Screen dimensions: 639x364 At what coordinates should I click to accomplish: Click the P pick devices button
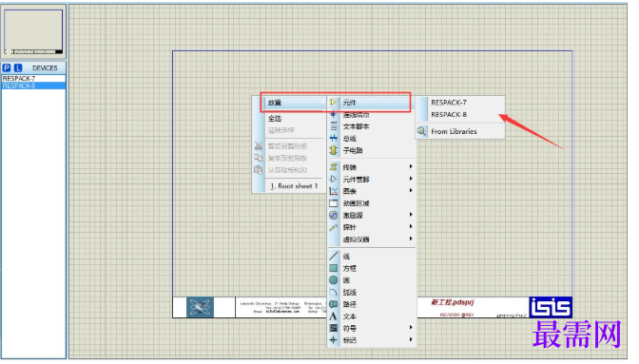point(7,68)
